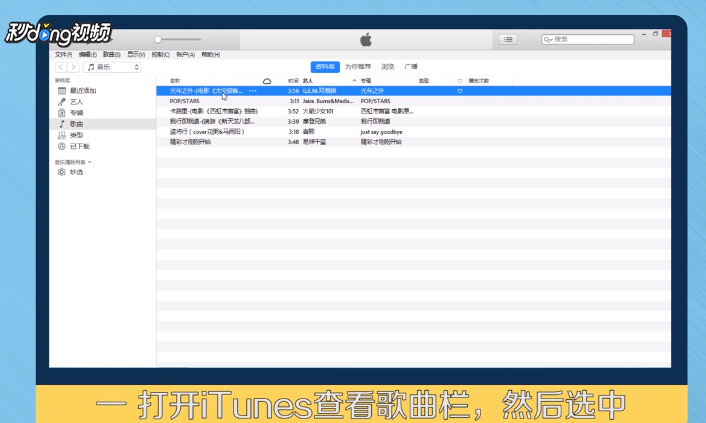The width and height of the screenshot is (706, 423).
Task: Sort by the 时间 column header
Action: 294,81
